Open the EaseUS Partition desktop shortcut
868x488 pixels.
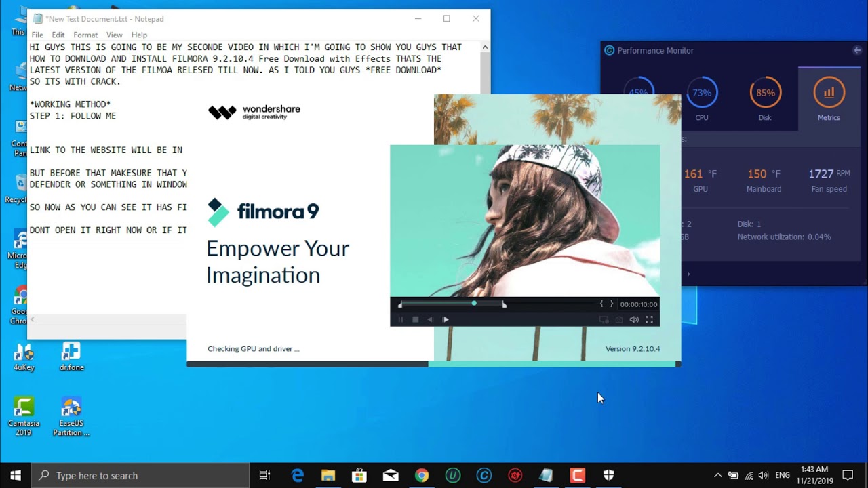point(71,416)
